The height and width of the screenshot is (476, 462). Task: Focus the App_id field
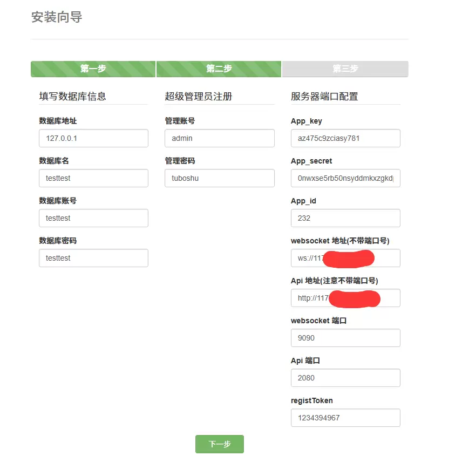345,218
